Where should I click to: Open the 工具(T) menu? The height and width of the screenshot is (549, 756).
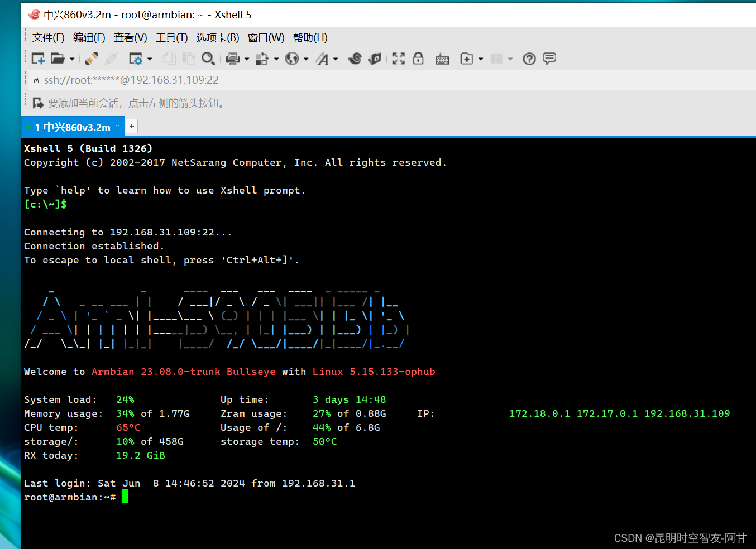(x=172, y=38)
